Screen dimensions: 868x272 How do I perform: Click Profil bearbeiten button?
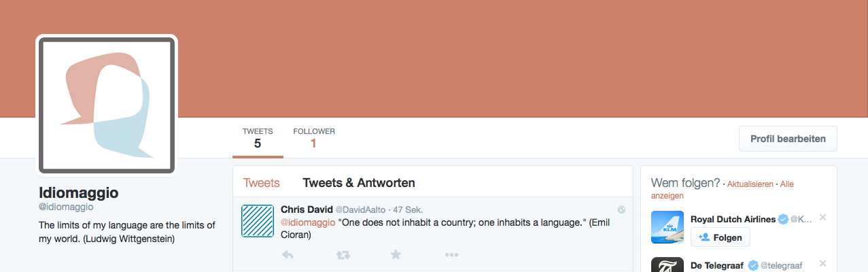pyautogui.click(x=788, y=139)
